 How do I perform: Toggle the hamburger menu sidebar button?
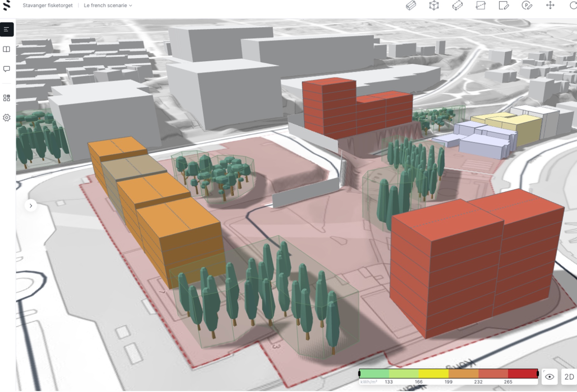pyautogui.click(x=7, y=30)
